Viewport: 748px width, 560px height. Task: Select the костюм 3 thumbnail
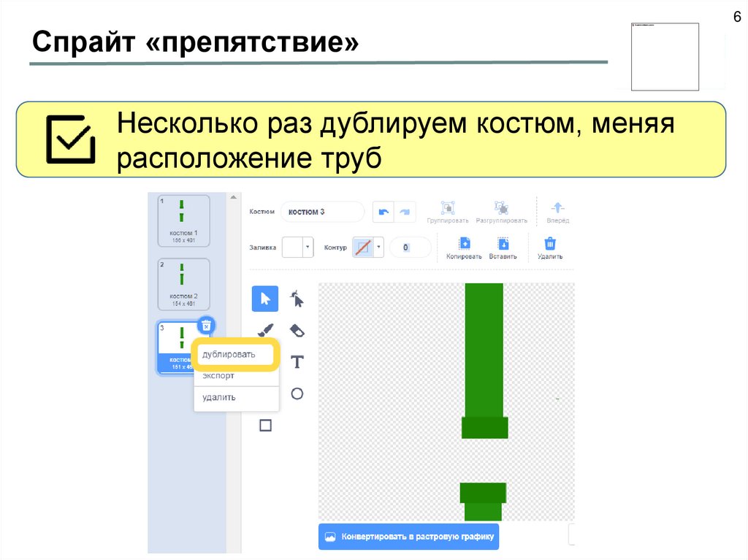177,348
